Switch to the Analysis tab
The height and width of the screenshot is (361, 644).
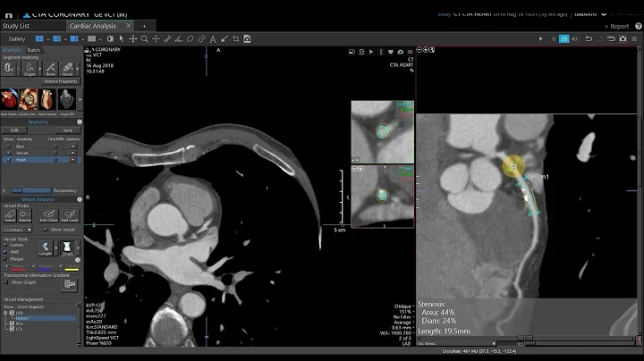[x=12, y=50]
